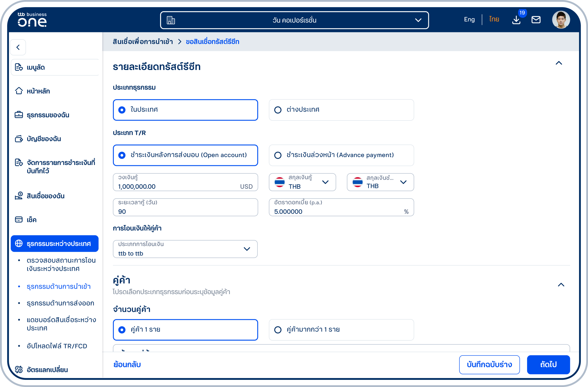The height and width of the screenshot is (387, 588).
Task: Collapse the รายละเอียดทรัสต์รีซีท section
Action: tap(559, 63)
